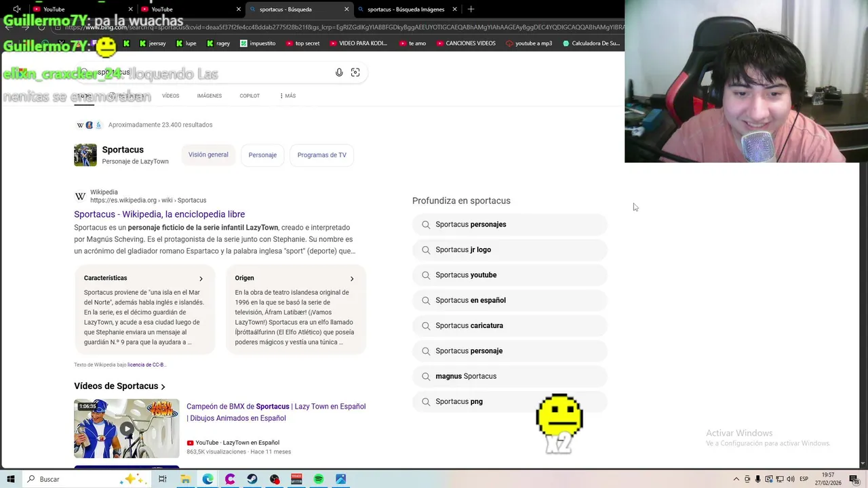Open the MÁS dropdown menu

pyautogui.click(x=288, y=96)
